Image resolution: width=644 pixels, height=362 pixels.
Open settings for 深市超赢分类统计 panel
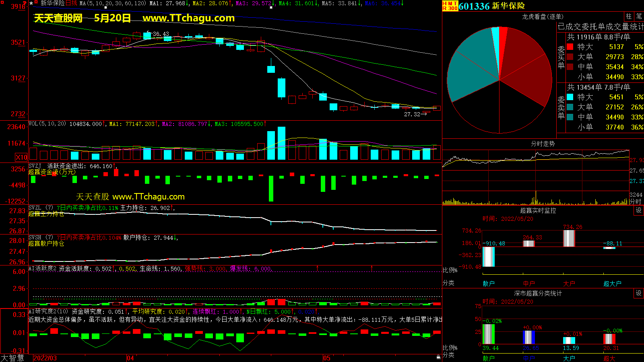(x=638, y=293)
